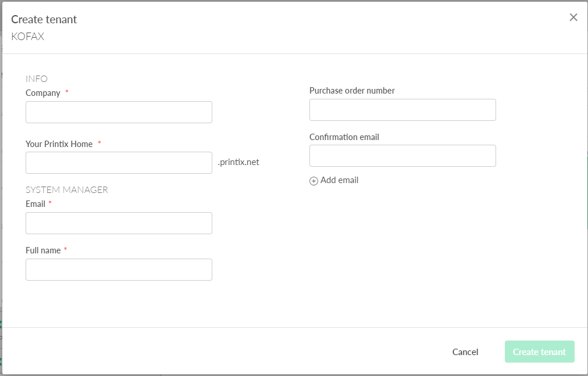
Task: Click the Full name label
Action: (43, 250)
